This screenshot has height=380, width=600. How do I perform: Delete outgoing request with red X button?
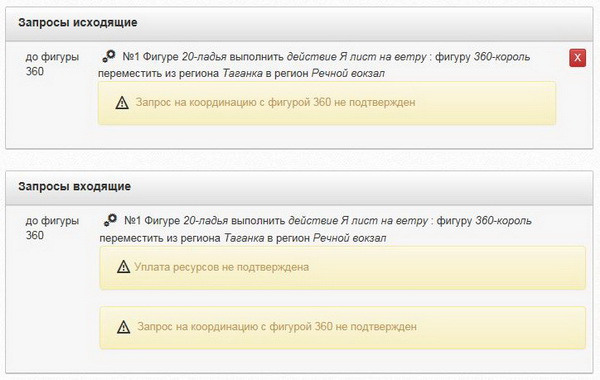577,58
